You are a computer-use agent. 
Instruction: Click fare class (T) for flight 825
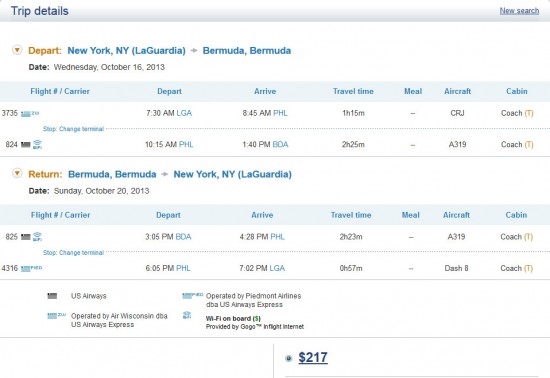click(529, 237)
